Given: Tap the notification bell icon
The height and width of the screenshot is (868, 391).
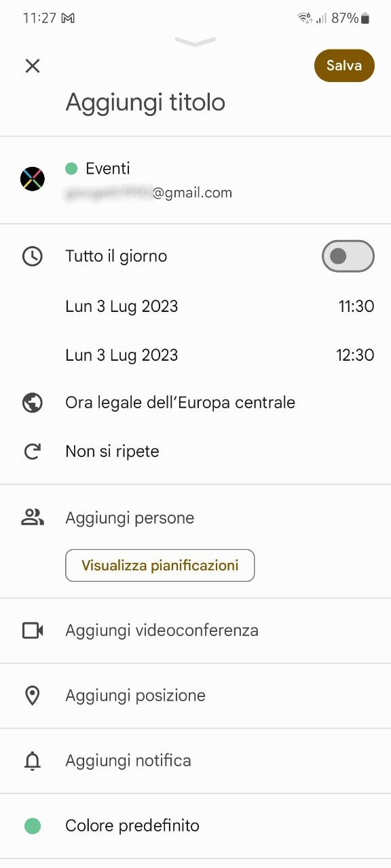Looking at the screenshot, I should (33, 761).
